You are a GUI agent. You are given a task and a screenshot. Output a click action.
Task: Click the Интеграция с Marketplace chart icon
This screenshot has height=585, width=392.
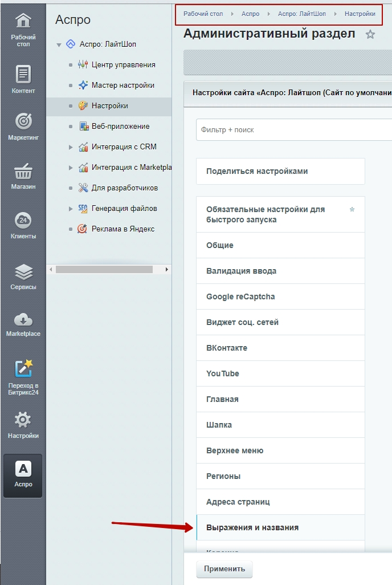click(83, 167)
